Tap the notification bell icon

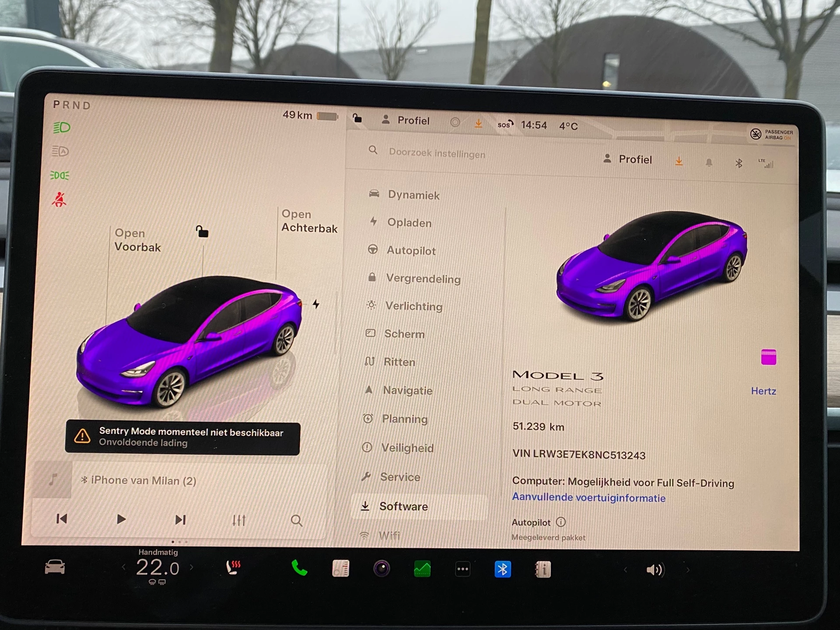click(x=709, y=163)
